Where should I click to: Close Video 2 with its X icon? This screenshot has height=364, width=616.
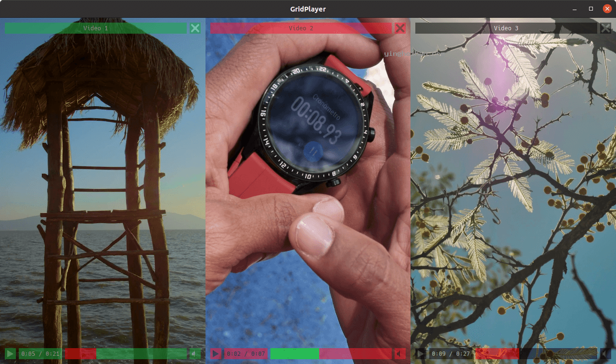pos(400,28)
